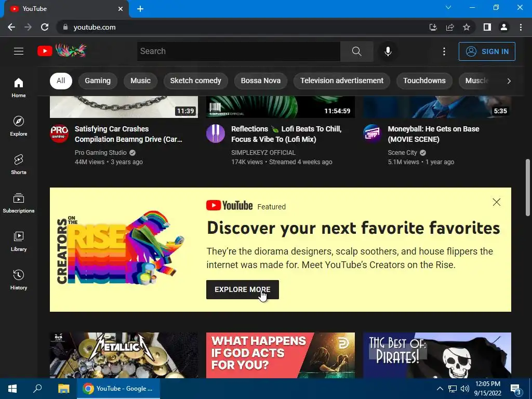This screenshot has height=399, width=532.
Task: Open the tab search dropdown chevron
Action: 448,7
